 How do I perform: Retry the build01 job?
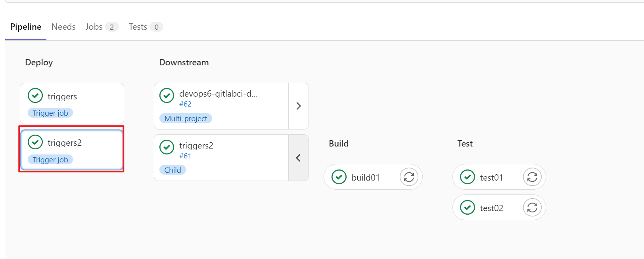point(409,177)
